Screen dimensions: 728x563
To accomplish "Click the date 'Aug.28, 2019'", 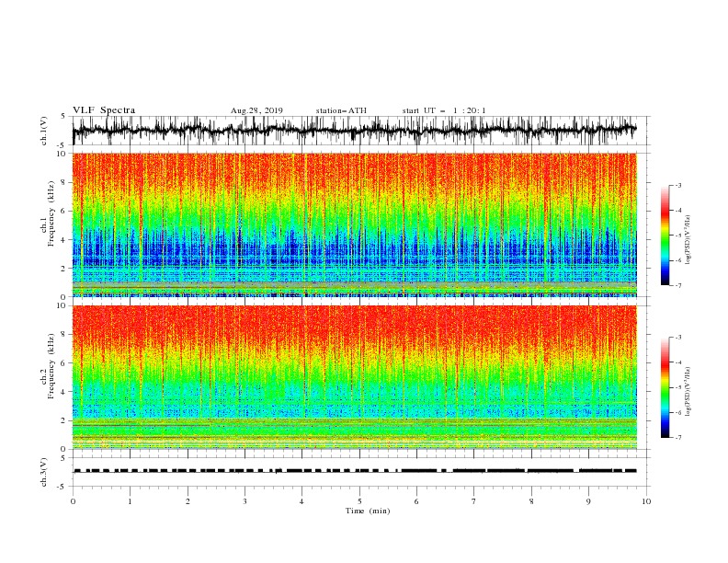I will [x=256, y=110].
